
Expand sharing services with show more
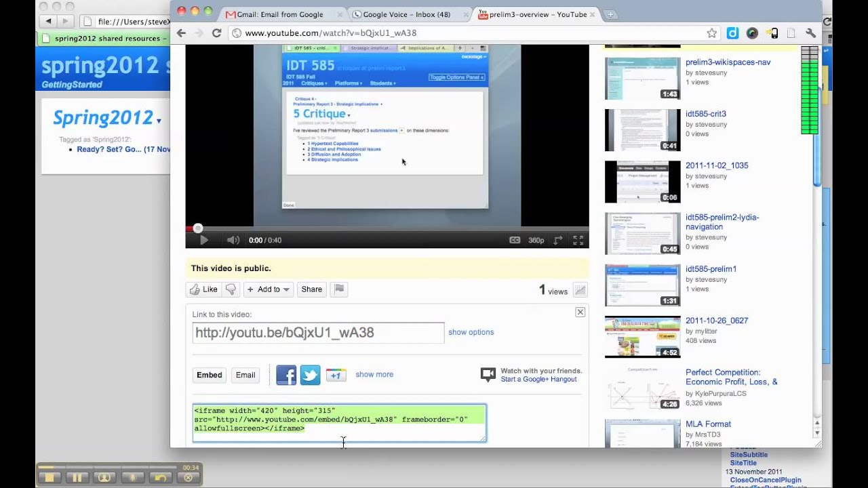tap(374, 374)
